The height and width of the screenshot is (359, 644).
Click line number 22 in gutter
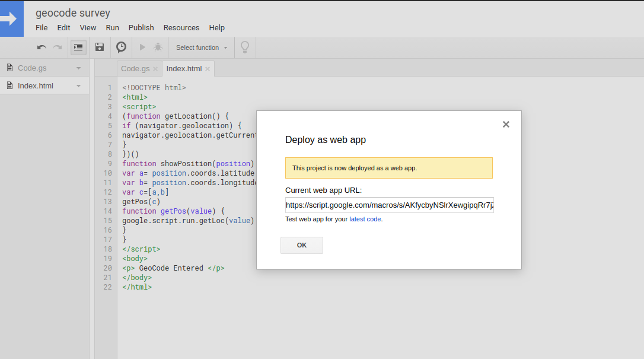click(x=107, y=287)
